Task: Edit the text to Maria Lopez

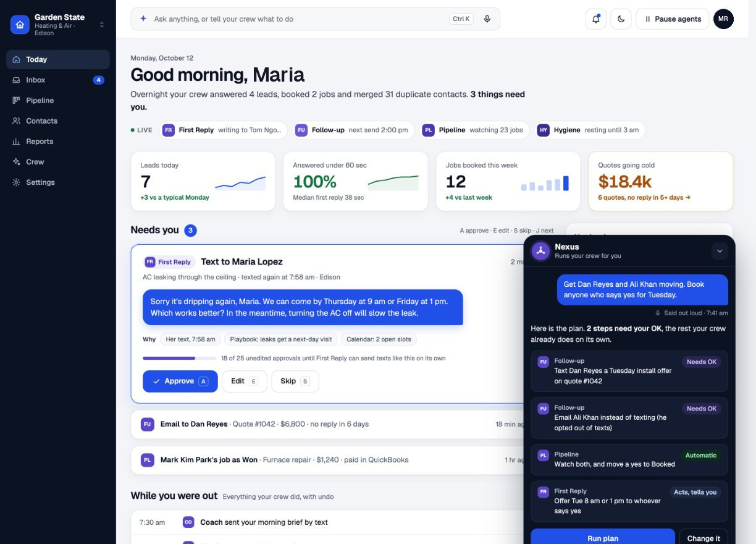Action: click(244, 381)
